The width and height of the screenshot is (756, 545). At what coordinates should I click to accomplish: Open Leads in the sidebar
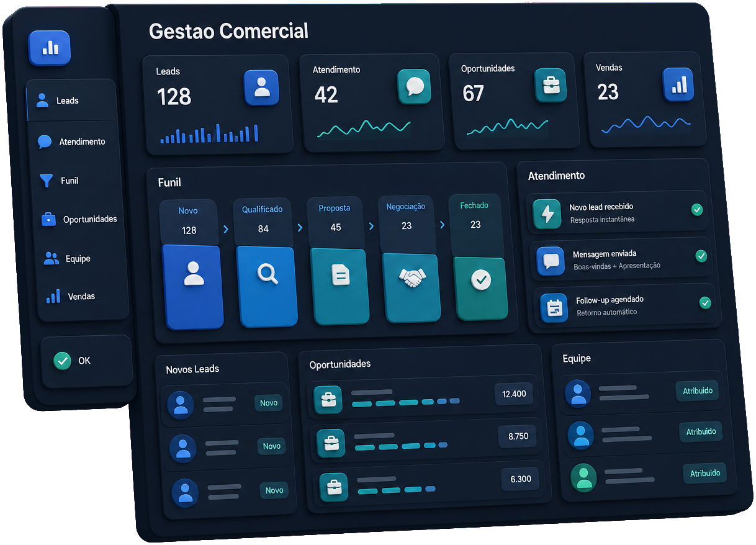tap(71, 100)
